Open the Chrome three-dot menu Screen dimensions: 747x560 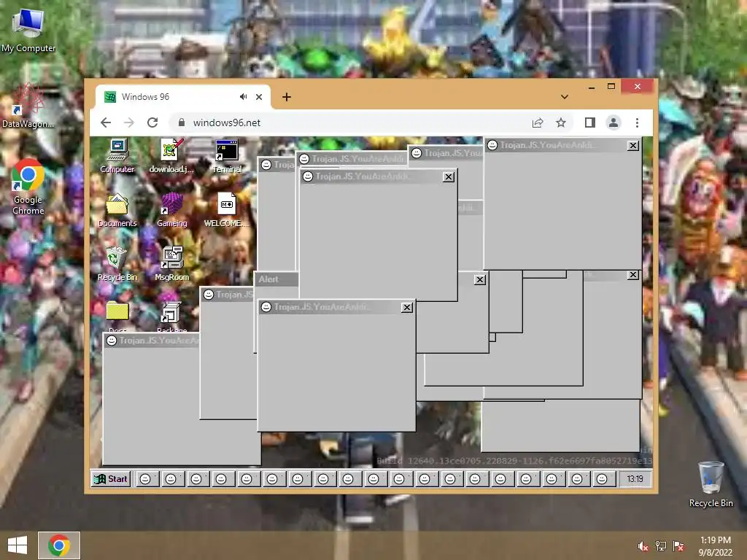pos(637,122)
